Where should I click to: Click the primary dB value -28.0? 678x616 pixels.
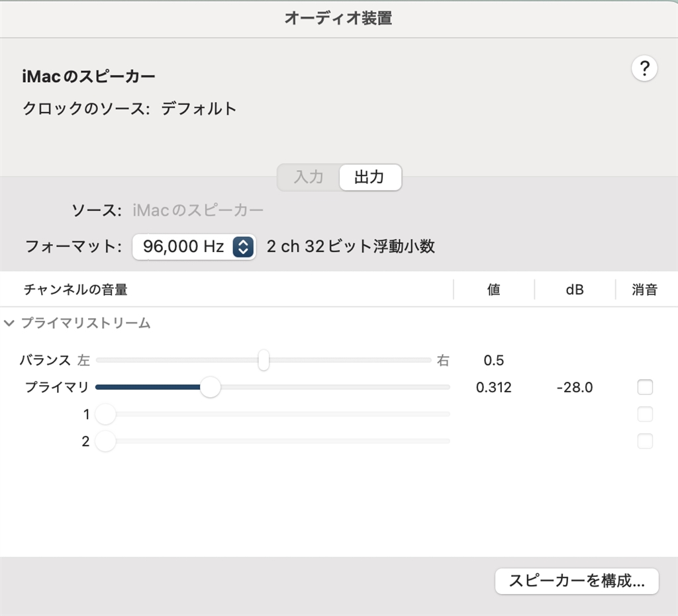pos(575,387)
